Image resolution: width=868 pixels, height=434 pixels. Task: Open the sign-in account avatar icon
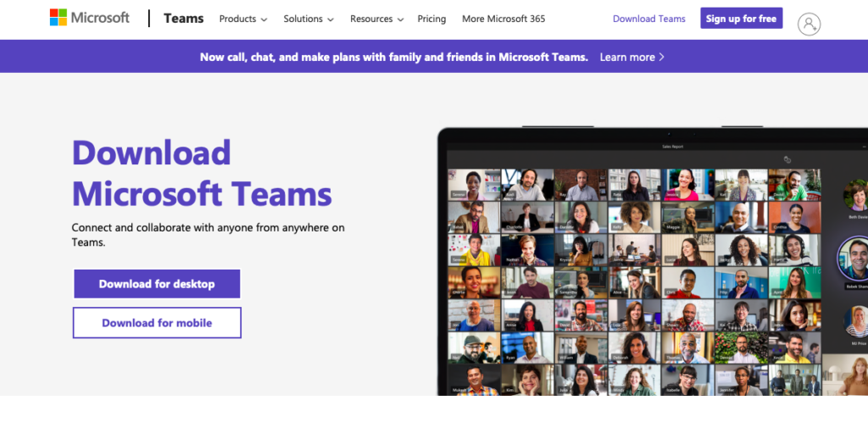click(x=809, y=24)
